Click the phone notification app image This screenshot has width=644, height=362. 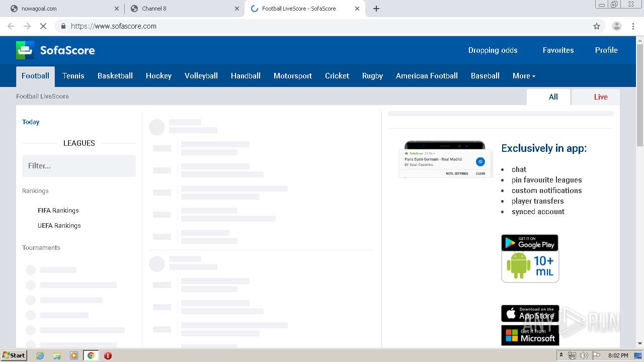pyautogui.click(x=445, y=159)
